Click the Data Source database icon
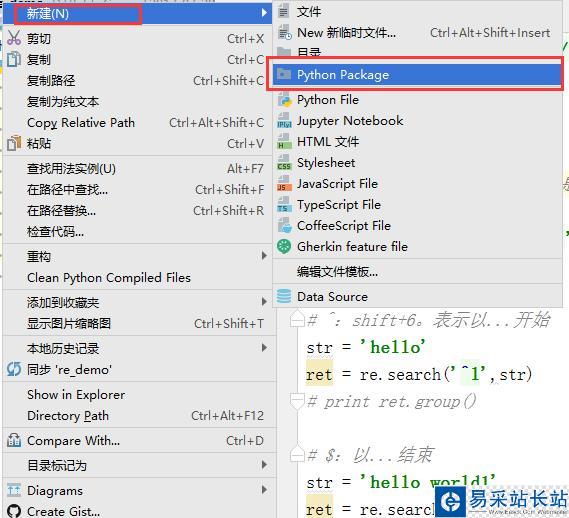The width and height of the screenshot is (569, 518). pyautogui.click(x=284, y=296)
